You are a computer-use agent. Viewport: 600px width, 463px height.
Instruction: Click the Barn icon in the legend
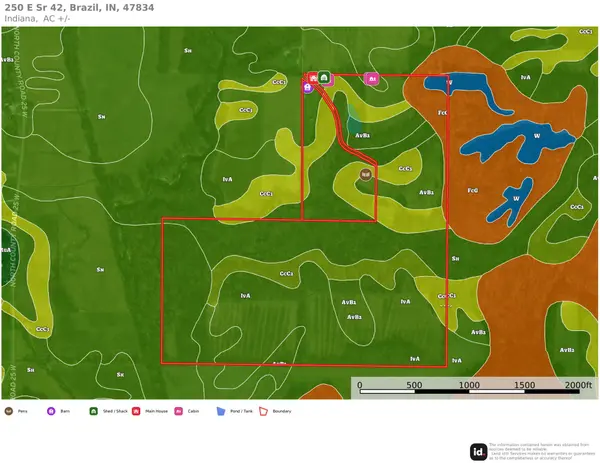coord(51,411)
